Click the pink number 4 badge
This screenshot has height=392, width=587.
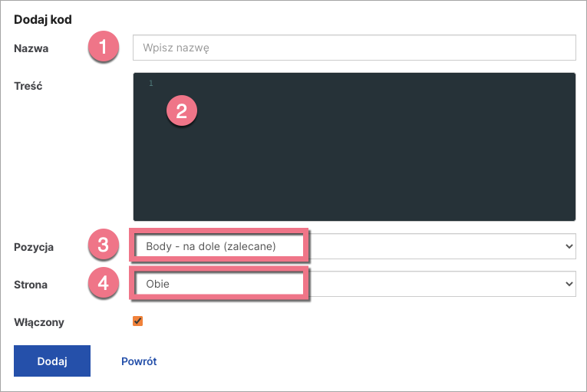coord(104,284)
